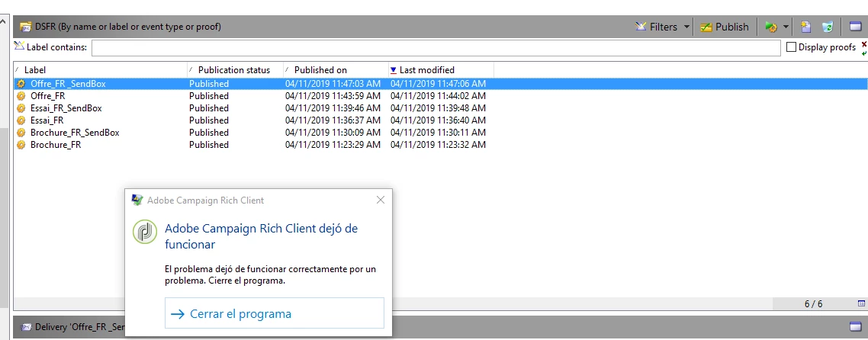Click last modified 04/11/2019 11:23:32 AM

(438, 145)
